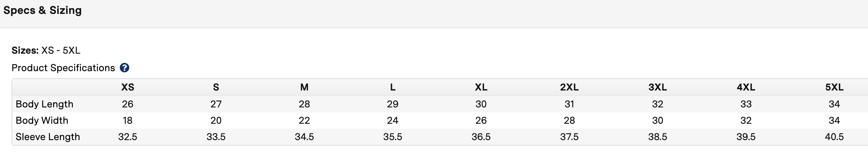Screen dimensions: 868x157
Task: Select the XL size column header
Action: point(481,87)
